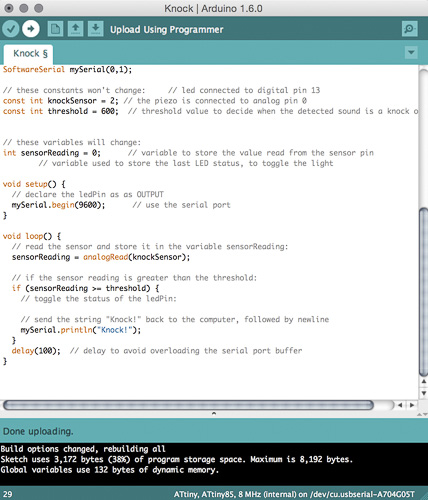Click the vertical scroll up arrow
The height and width of the screenshot is (500, 428).
coord(424,381)
